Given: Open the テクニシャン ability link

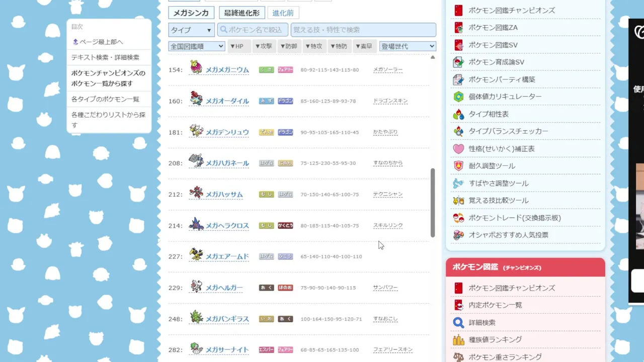Looking at the screenshot, I should click(388, 194).
